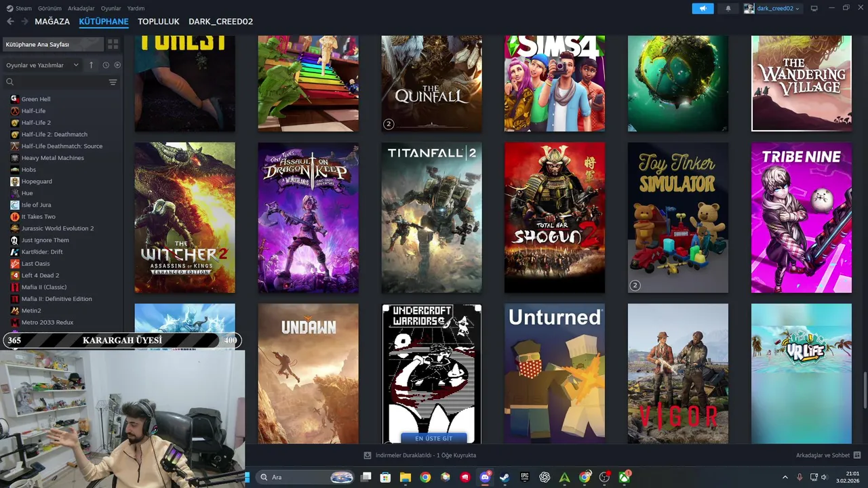The width and height of the screenshot is (868, 488).
Task: Click the Left 4 Dead 2 icon
Action: pyautogui.click(x=15, y=275)
